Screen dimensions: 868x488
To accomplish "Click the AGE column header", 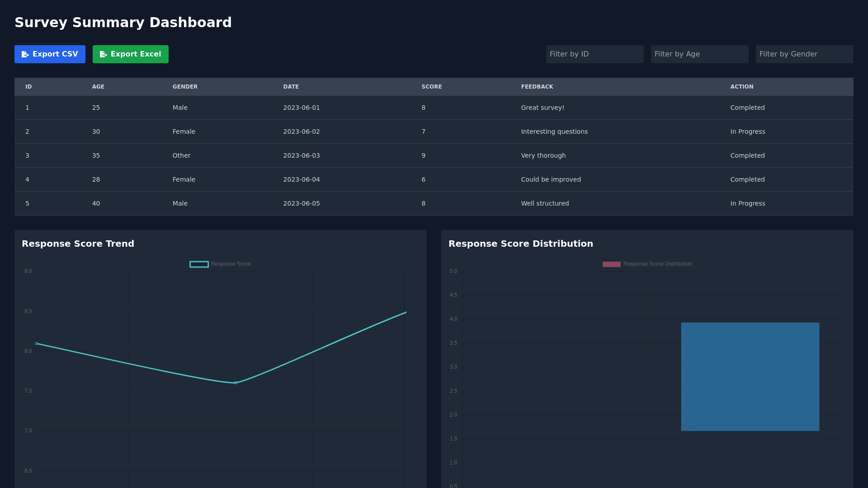I will point(98,87).
